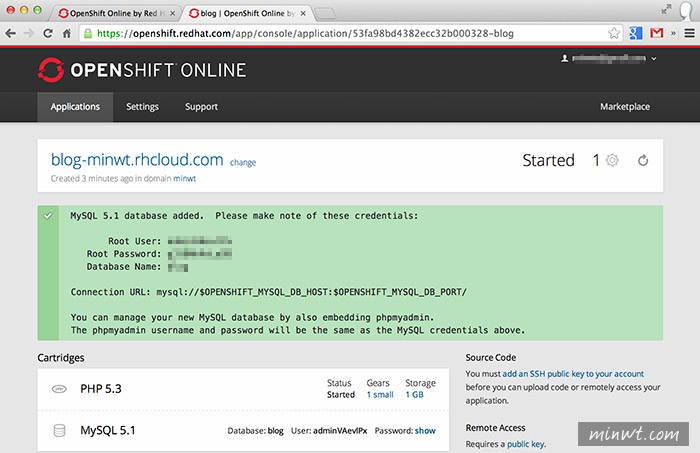This screenshot has height=453, width=700.
Task: Open the Chrome hamburger menu
Action: [x=689, y=33]
